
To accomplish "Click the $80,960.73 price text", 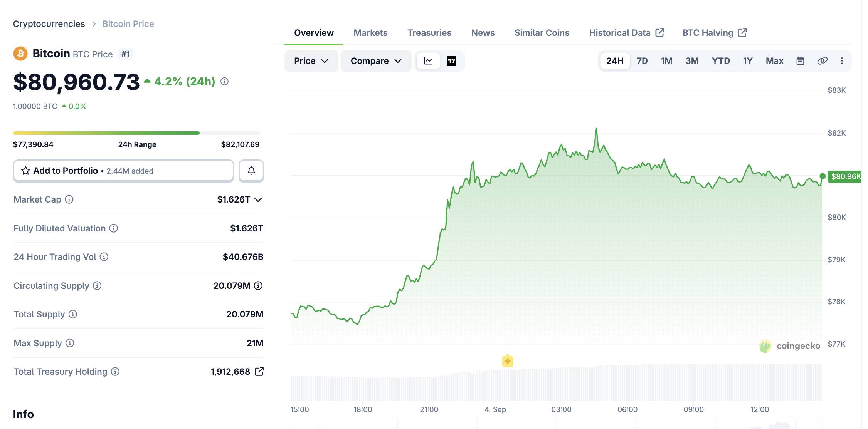I will 76,82.
